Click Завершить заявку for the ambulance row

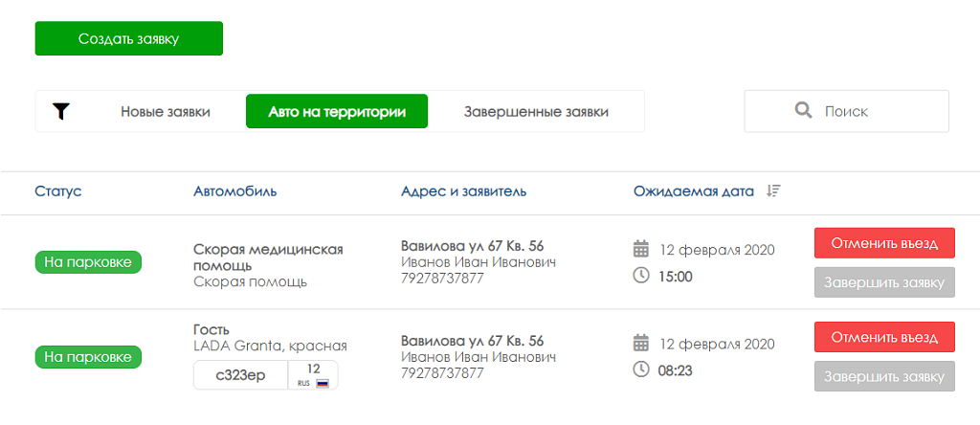pos(884,281)
